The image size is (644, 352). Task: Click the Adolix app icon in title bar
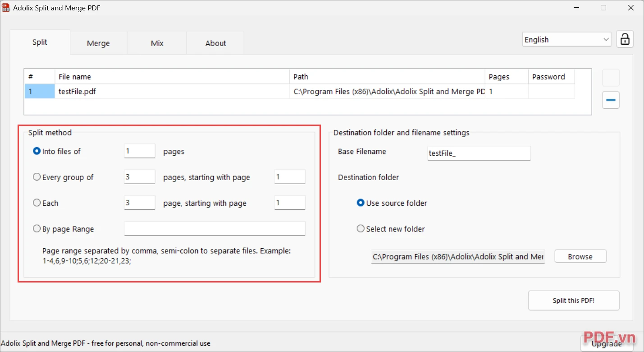(x=6, y=8)
